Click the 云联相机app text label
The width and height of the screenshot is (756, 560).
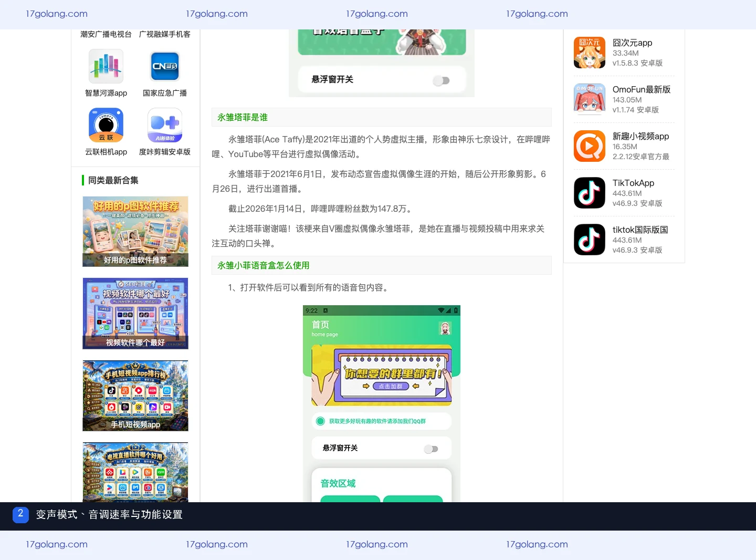(106, 152)
